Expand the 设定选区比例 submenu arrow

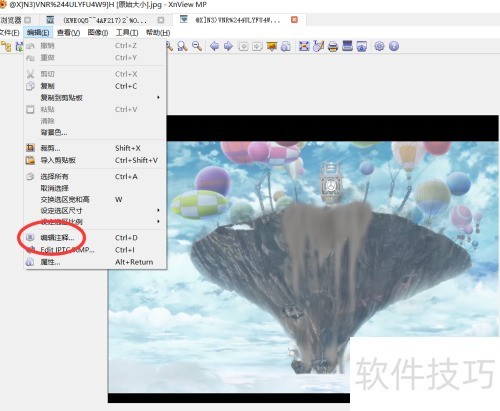[158, 221]
